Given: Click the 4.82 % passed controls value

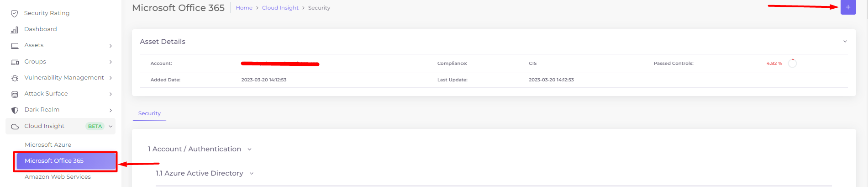Looking at the screenshot, I should tap(774, 64).
